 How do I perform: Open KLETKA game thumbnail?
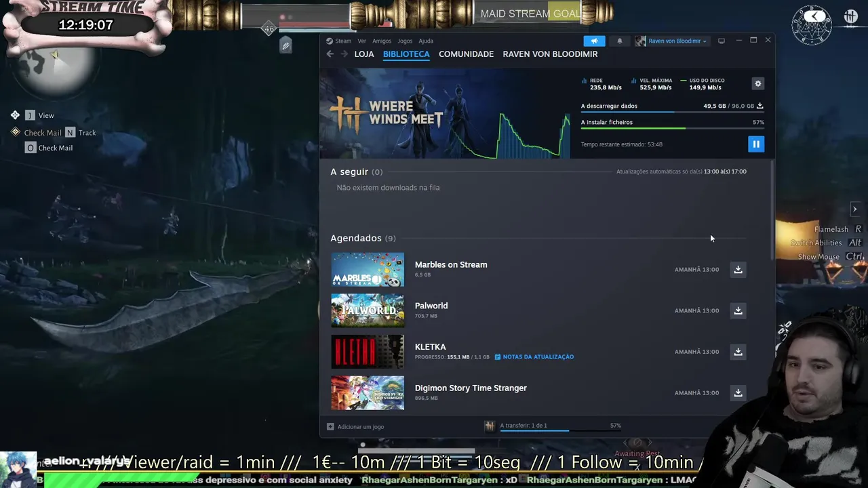[368, 351]
